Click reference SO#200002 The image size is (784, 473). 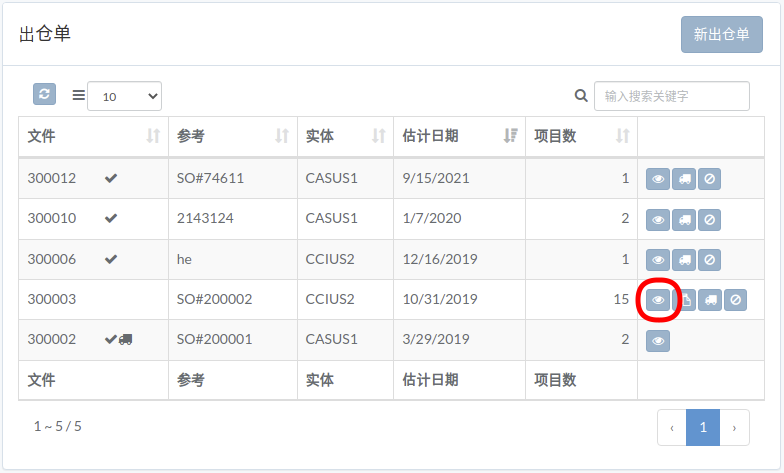(x=214, y=300)
